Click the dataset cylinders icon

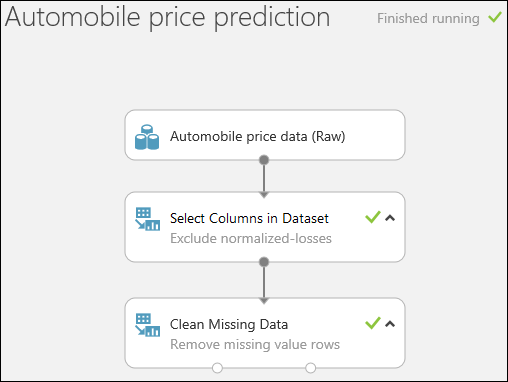(x=147, y=137)
